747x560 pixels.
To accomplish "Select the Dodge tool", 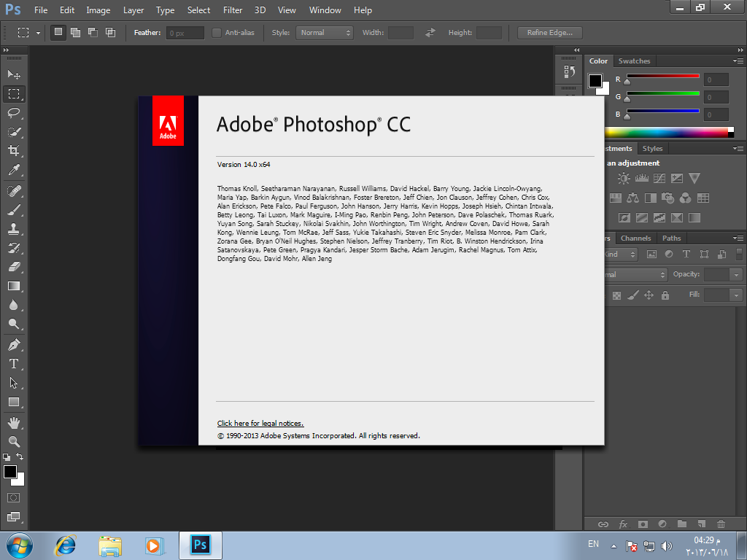I will [14, 324].
